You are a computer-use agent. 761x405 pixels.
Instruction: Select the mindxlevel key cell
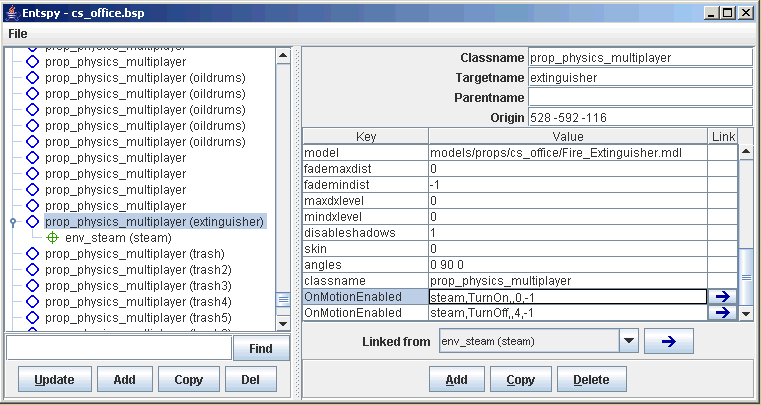[x=366, y=217]
